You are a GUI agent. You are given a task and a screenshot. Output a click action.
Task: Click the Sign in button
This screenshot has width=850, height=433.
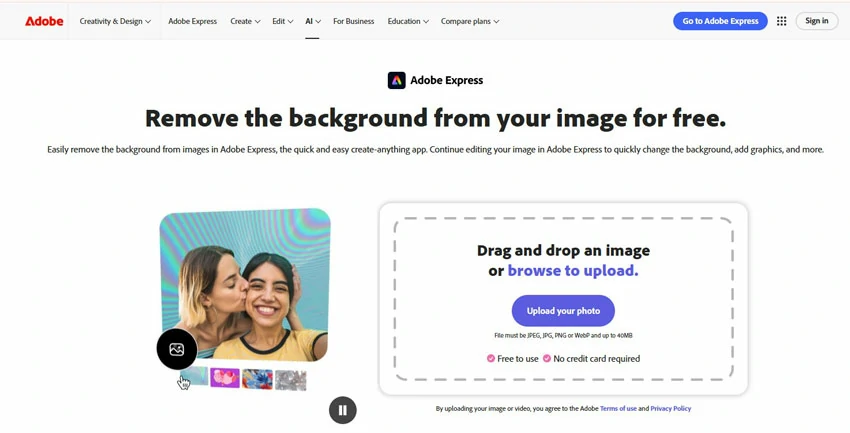pyautogui.click(x=816, y=21)
